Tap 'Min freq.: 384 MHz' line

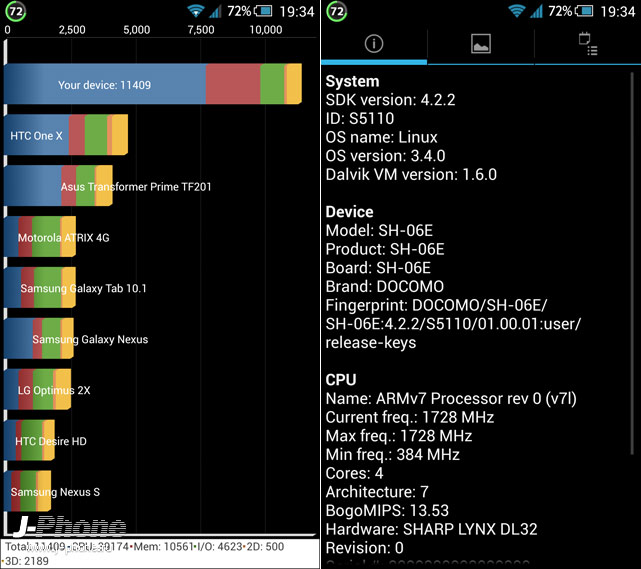pyautogui.click(x=392, y=455)
